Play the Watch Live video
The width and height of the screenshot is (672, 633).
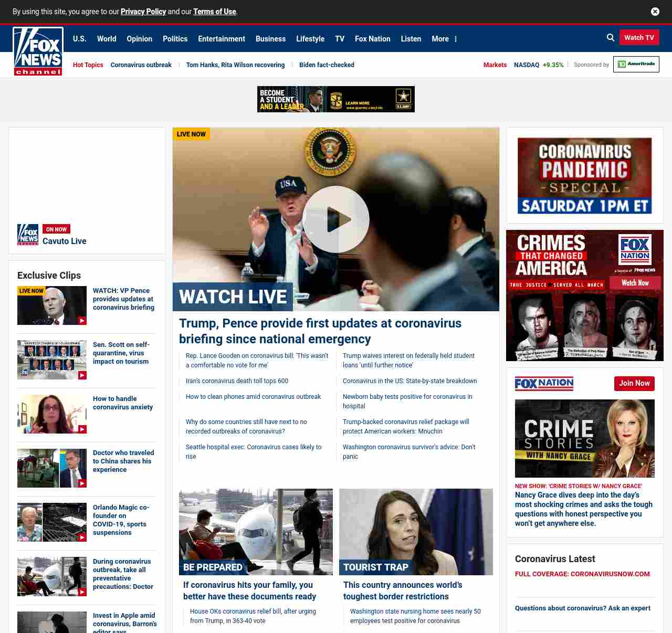[335, 219]
